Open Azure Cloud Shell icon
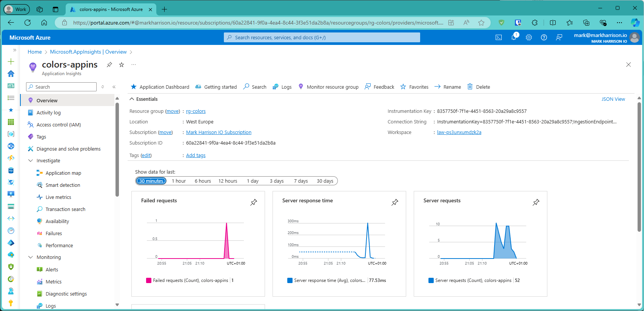 pos(499,37)
